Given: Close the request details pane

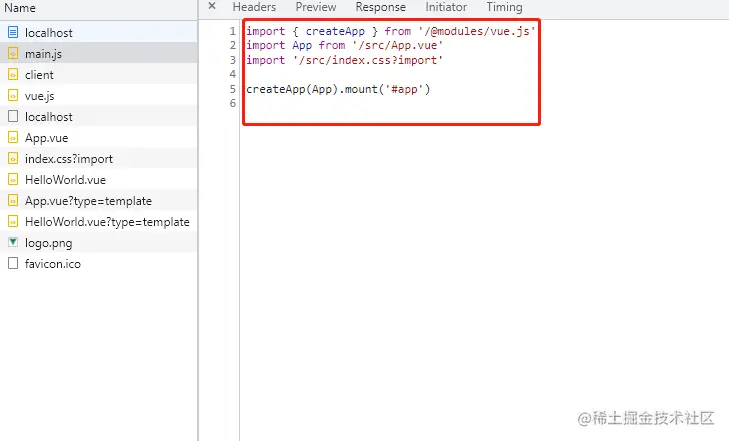Looking at the screenshot, I should click(x=212, y=6).
